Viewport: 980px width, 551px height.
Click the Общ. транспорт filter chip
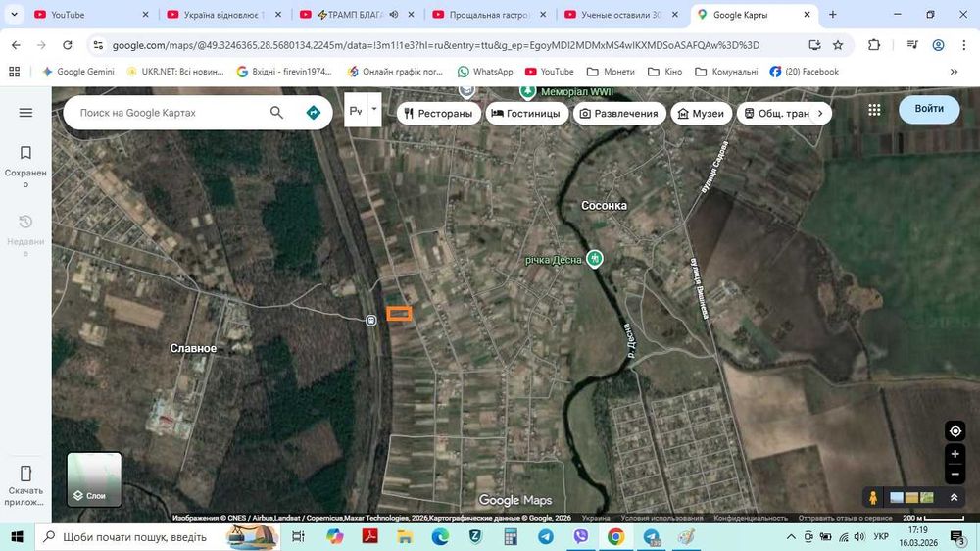pos(777,113)
